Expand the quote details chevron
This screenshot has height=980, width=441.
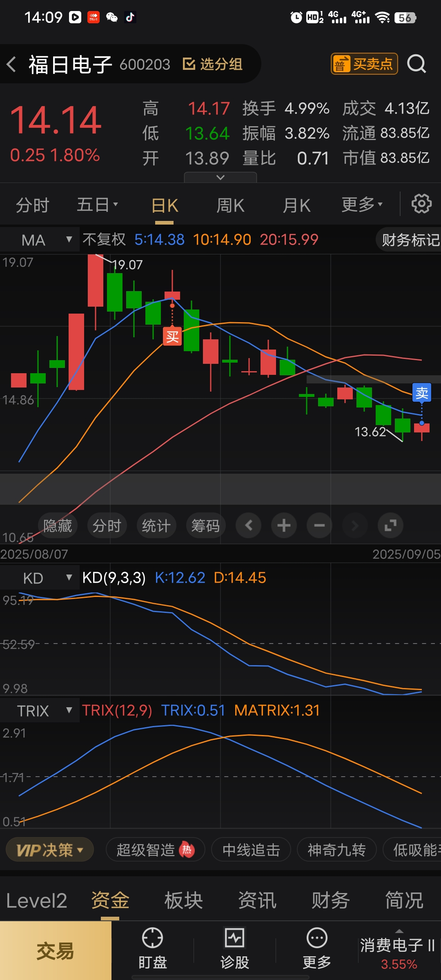click(220, 177)
